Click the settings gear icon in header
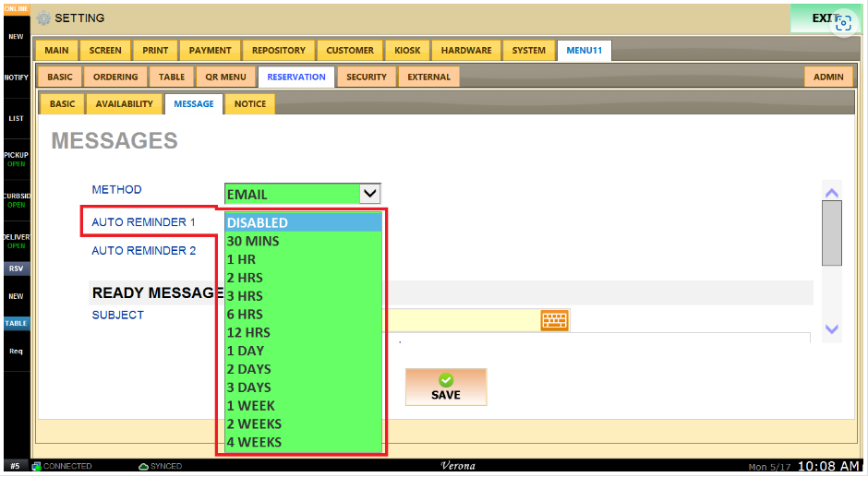The image size is (868, 477). [43, 18]
